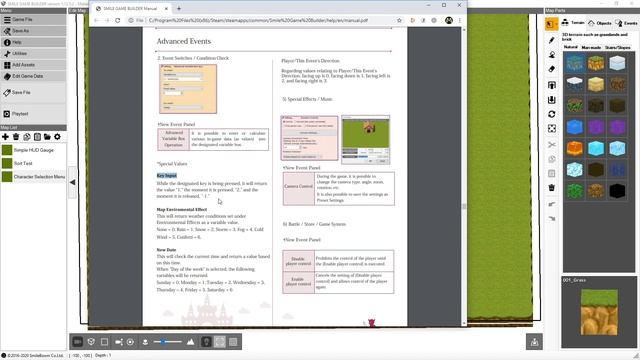Pick the solid blue terrain tile
640x360 pixels.
[x=575, y=127]
